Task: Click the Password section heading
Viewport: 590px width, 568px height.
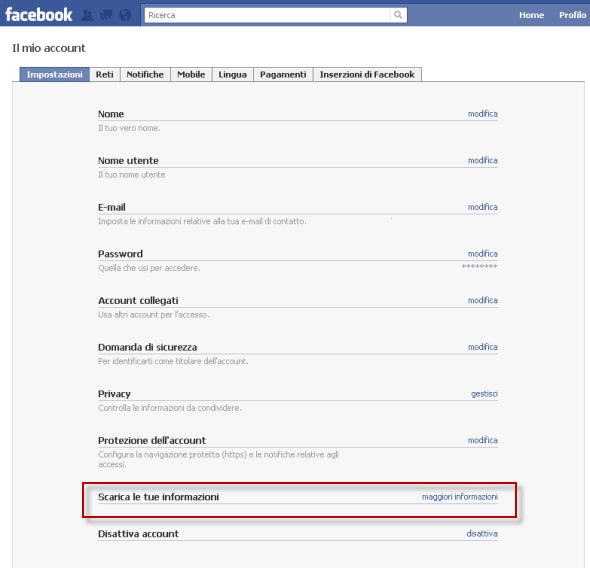Action: pos(120,254)
